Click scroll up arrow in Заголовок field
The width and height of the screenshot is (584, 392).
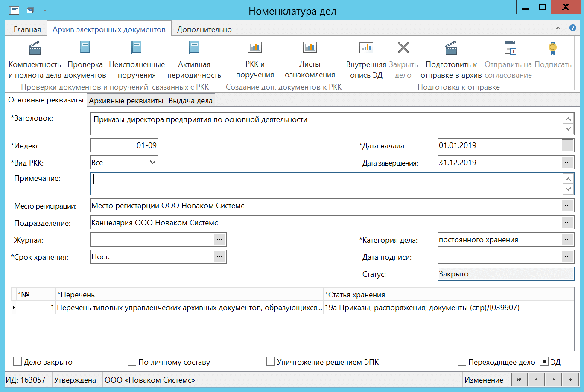pos(568,119)
